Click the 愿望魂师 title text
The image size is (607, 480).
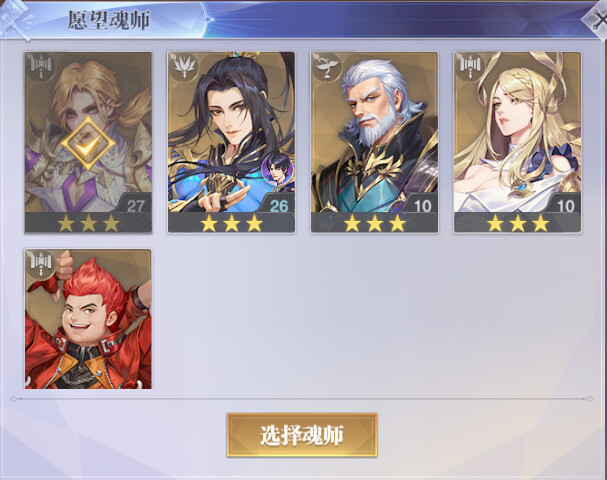point(109,21)
